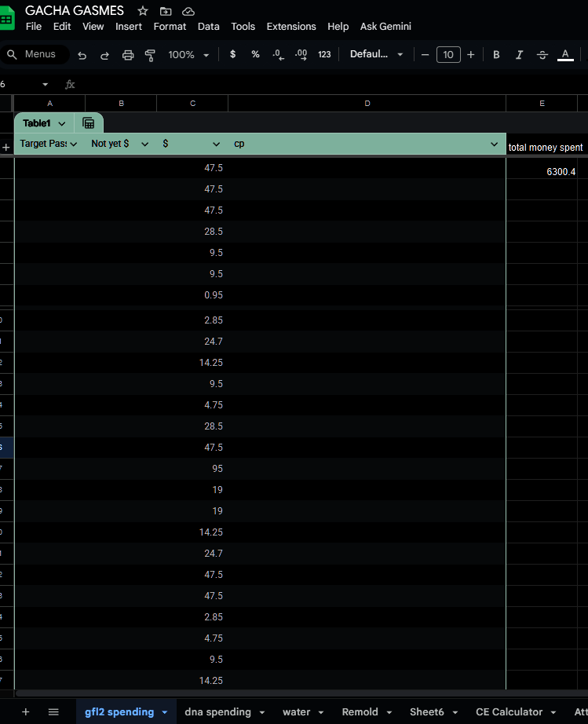The height and width of the screenshot is (724, 588).
Task: Open the Edit menu
Action: [x=62, y=27]
